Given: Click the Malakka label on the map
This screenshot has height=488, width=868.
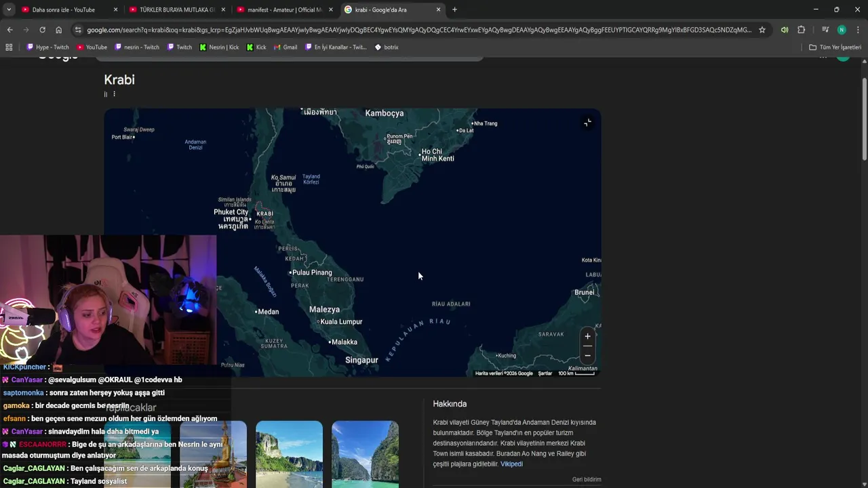Looking at the screenshot, I should 343,342.
